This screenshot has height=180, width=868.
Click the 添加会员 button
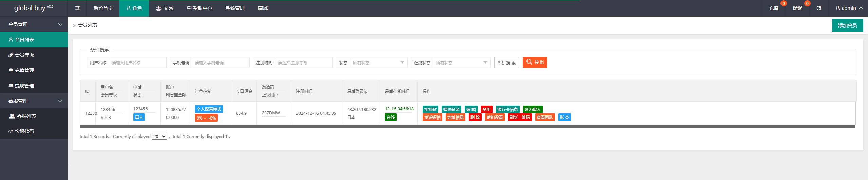pyautogui.click(x=847, y=25)
